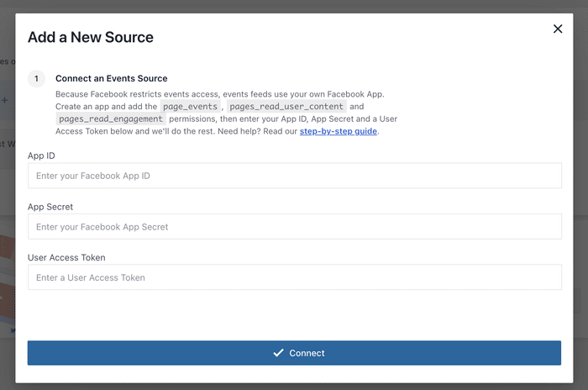Image resolution: width=588 pixels, height=390 pixels.
Task: Close the Add a New Source dialog
Action: 558,29
